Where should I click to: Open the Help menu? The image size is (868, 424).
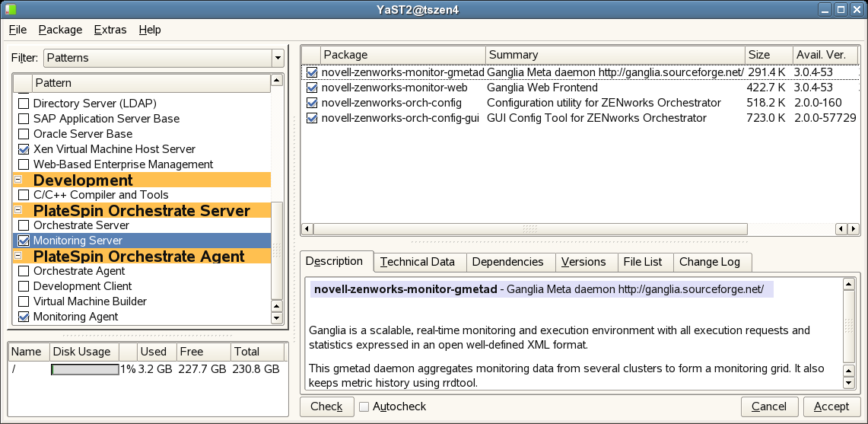(149, 30)
